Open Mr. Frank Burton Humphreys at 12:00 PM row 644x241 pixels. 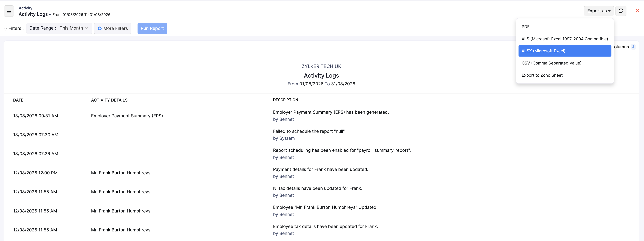point(121,173)
